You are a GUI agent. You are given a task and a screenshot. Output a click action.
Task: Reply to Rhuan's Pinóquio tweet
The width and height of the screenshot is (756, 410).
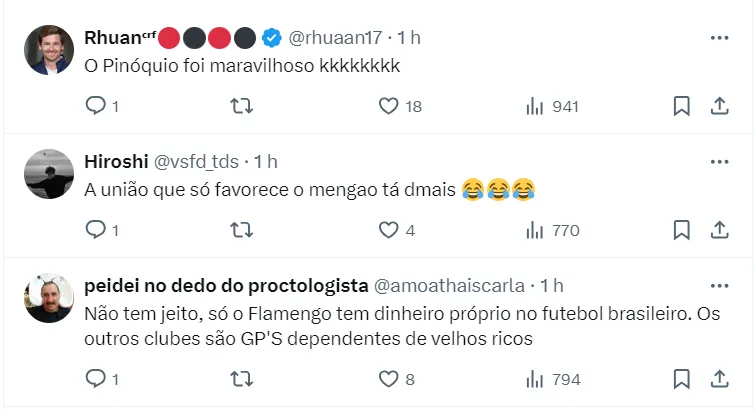(96, 106)
